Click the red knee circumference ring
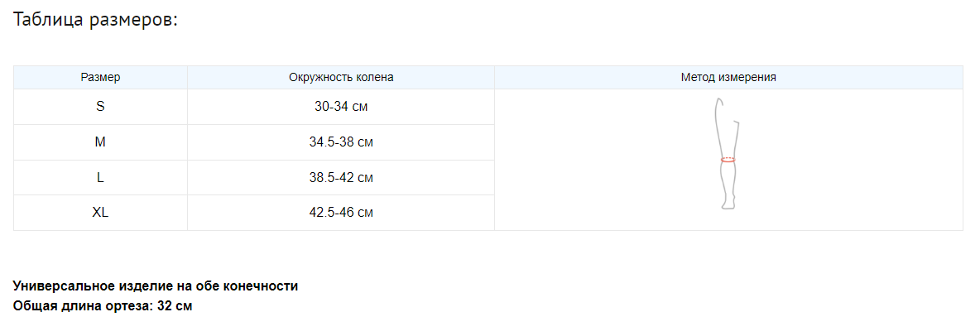The image size is (980, 336). coord(728,159)
